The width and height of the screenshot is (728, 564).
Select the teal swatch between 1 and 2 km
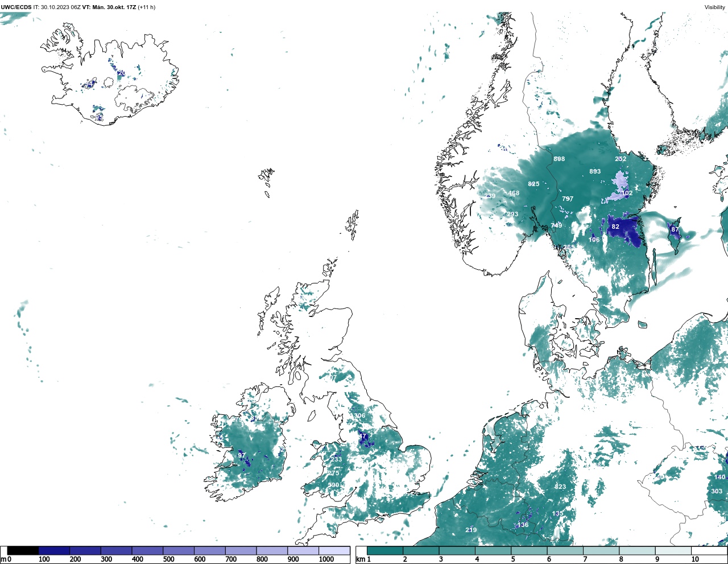click(385, 551)
